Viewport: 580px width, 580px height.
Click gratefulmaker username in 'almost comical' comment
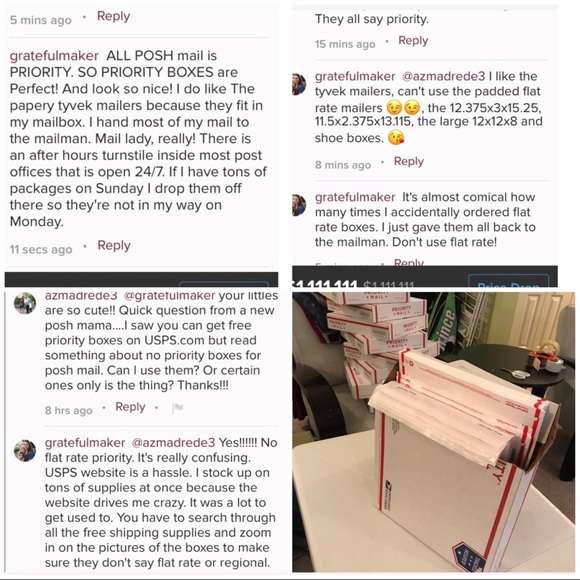coord(355,197)
